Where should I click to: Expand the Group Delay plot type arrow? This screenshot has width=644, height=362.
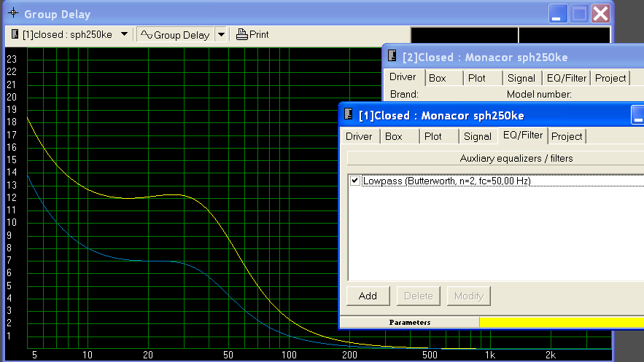tap(222, 35)
